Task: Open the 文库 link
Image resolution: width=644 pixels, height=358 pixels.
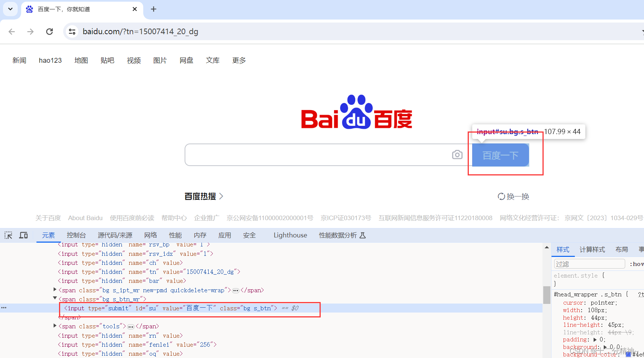Action: (x=213, y=60)
